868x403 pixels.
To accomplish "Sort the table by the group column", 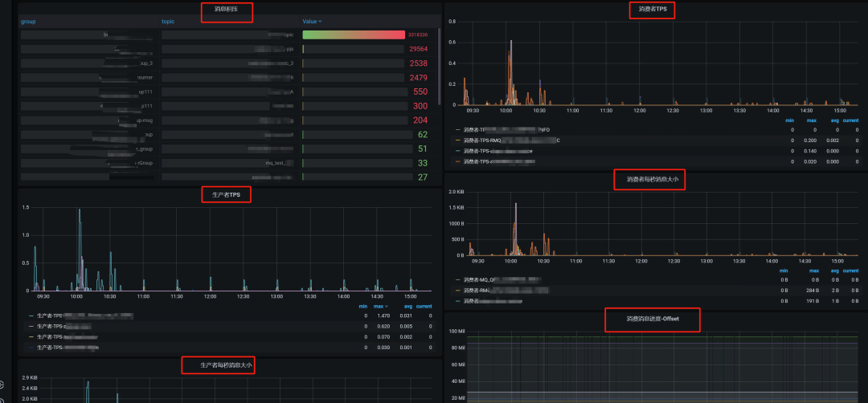I will pos(28,22).
